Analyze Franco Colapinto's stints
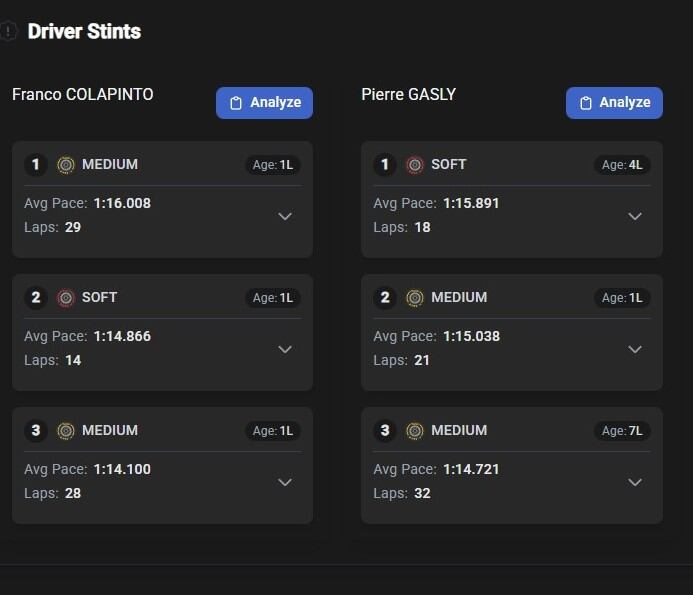 tap(264, 103)
